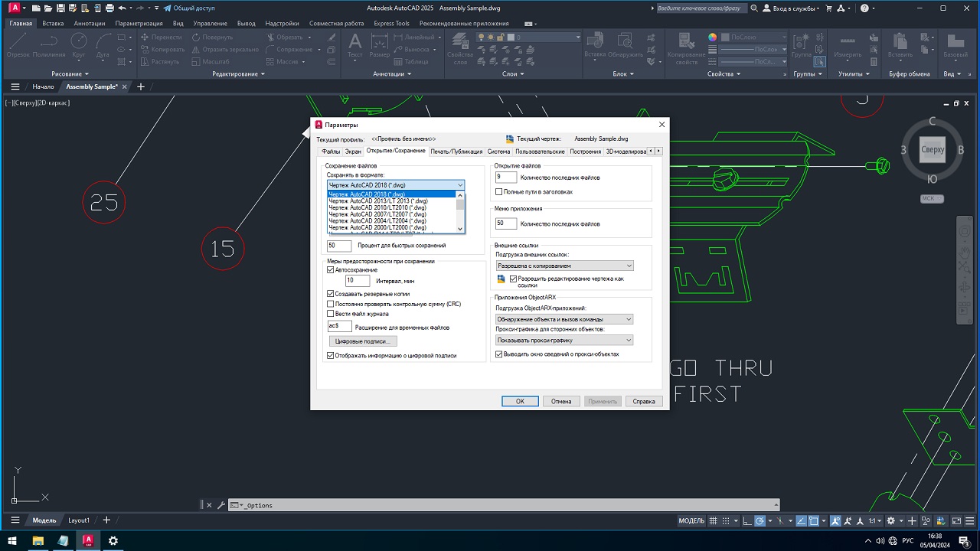980x551 pixels.
Task: Open the Подгрузка внешних ссылок dropdown
Action: point(564,266)
